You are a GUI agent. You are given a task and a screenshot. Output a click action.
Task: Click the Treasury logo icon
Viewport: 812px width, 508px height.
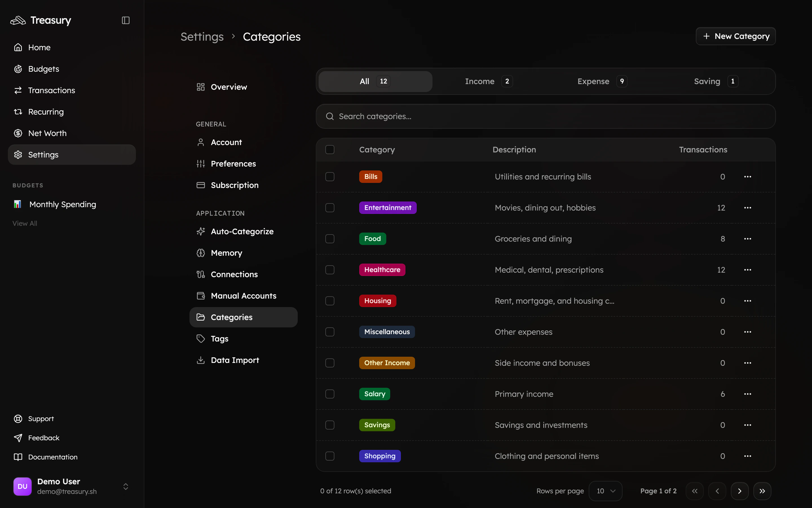[18, 21]
